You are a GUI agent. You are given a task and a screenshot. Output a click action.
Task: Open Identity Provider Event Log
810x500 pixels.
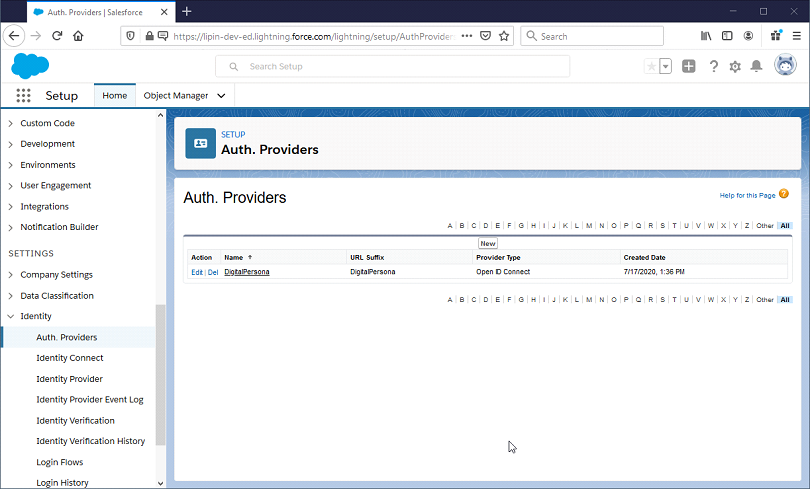[89, 400]
